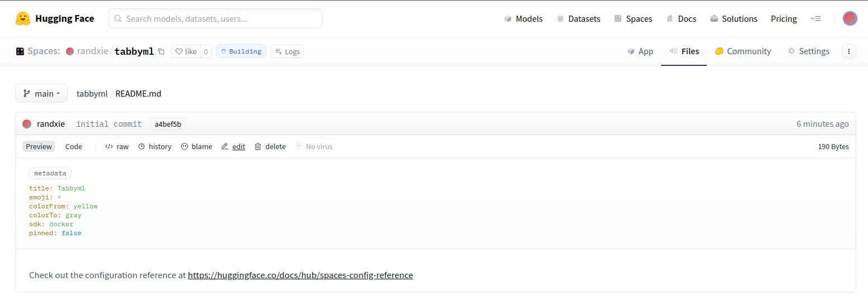This screenshot has height=305, width=868.
Task: Open the three-dot more options menu
Action: pos(849,51)
